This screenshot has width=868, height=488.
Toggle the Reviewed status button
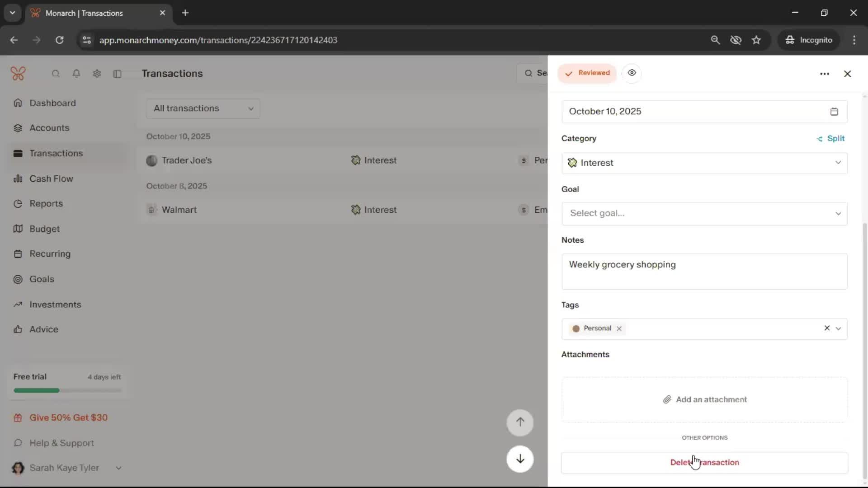click(587, 73)
